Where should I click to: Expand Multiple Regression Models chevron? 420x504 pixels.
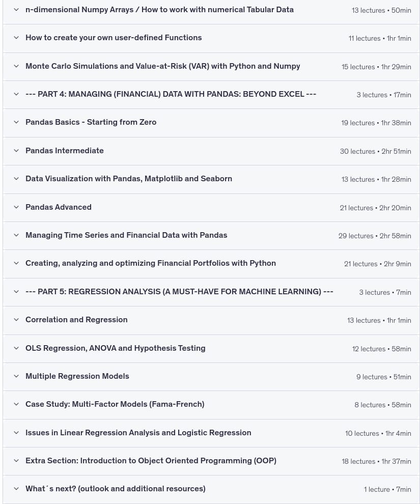(x=16, y=376)
